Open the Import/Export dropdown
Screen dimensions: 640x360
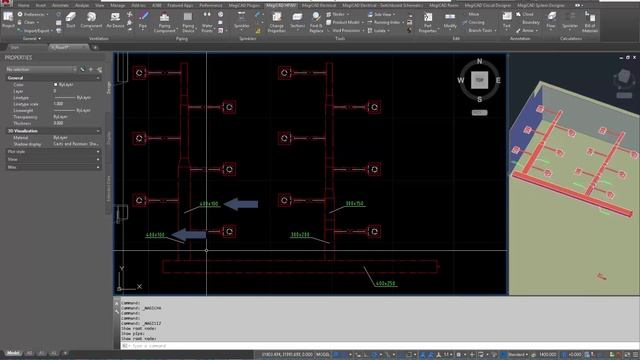tap(35, 31)
